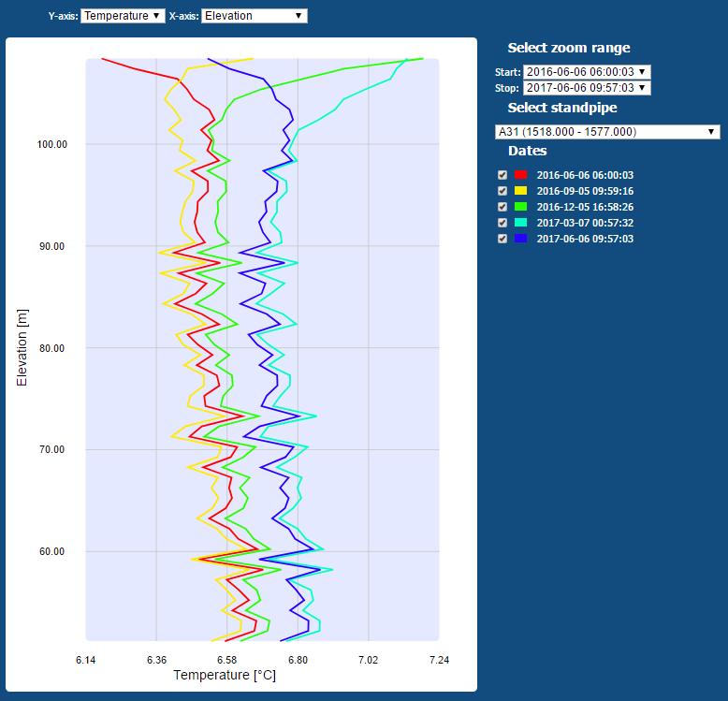The height and width of the screenshot is (701, 728).
Task: Open the Start date dropdown
Action: (587, 72)
